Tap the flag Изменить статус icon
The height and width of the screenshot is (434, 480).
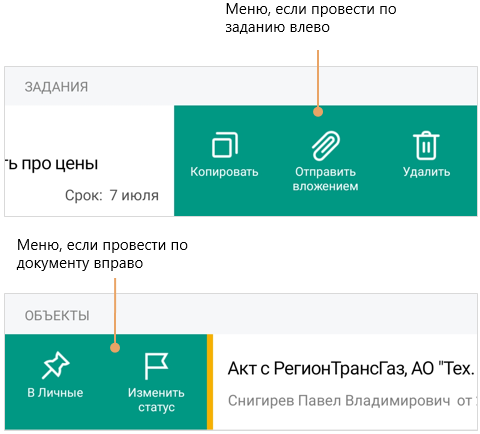(156, 366)
